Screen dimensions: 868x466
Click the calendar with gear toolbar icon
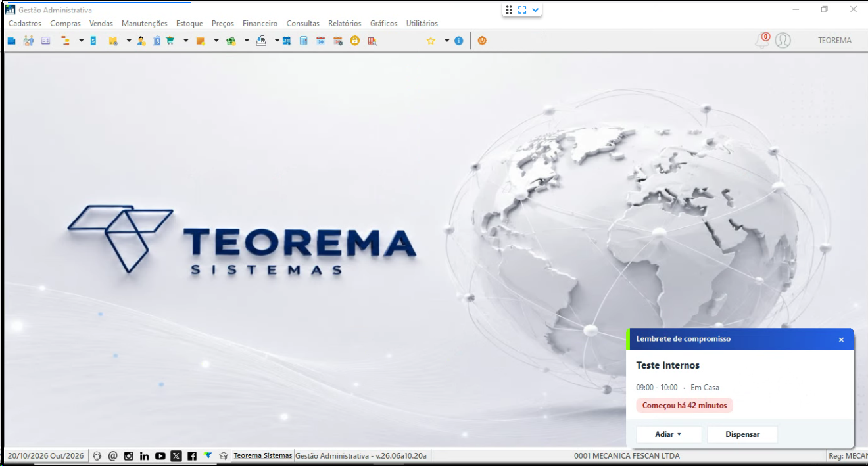(338, 41)
